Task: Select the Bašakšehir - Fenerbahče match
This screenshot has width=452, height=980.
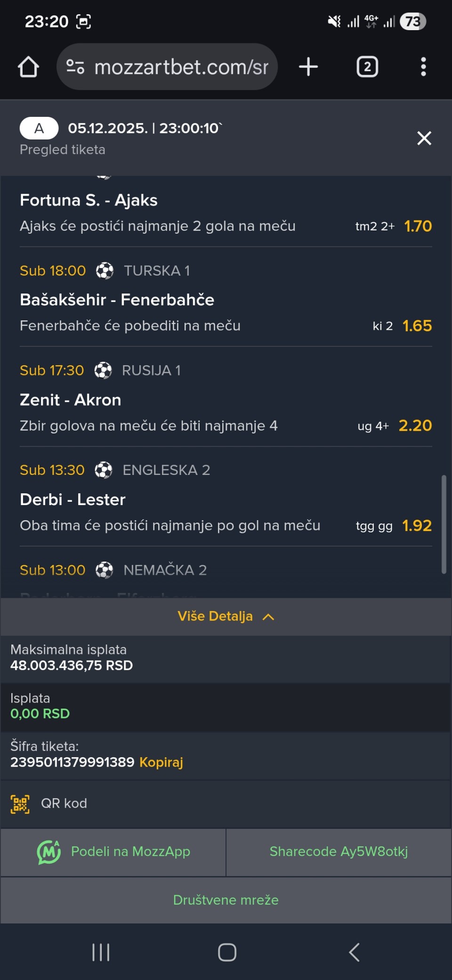Action: tap(117, 300)
